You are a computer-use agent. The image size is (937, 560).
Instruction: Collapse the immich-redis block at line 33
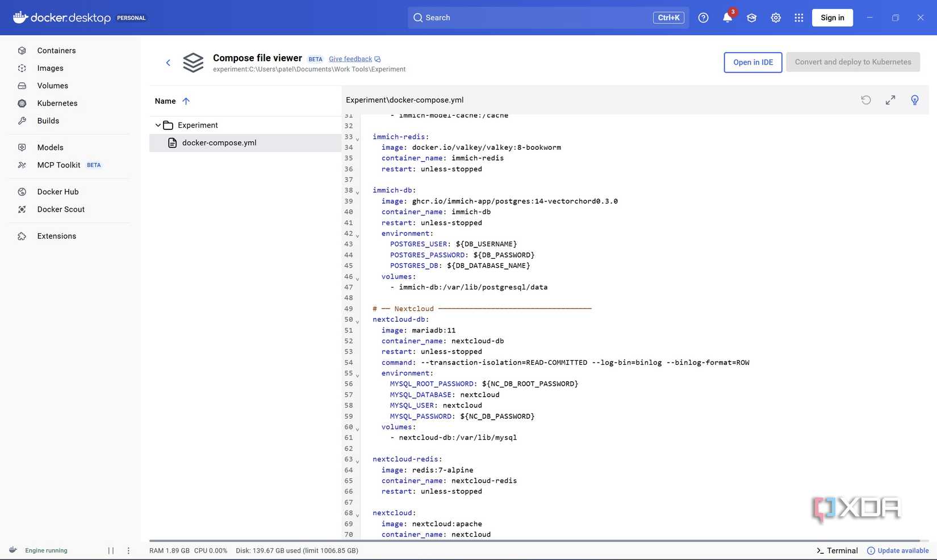pos(357,138)
